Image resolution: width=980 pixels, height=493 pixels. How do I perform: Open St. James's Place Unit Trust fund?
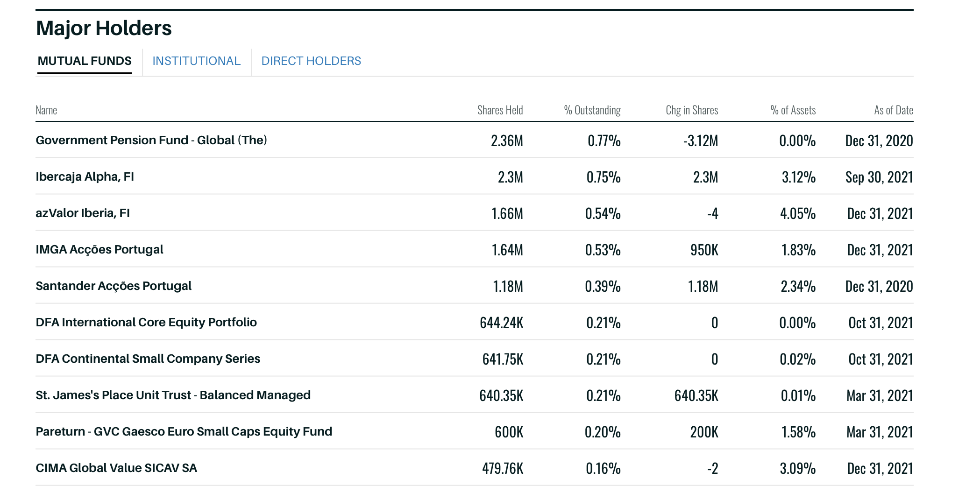pos(173,395)
